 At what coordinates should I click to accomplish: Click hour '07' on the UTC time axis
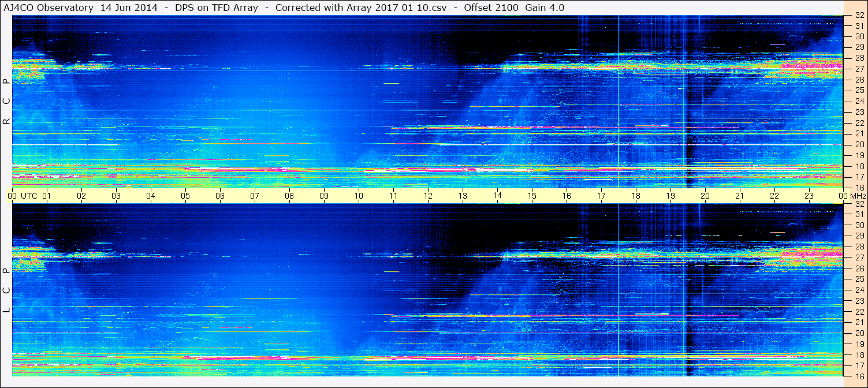255,196
